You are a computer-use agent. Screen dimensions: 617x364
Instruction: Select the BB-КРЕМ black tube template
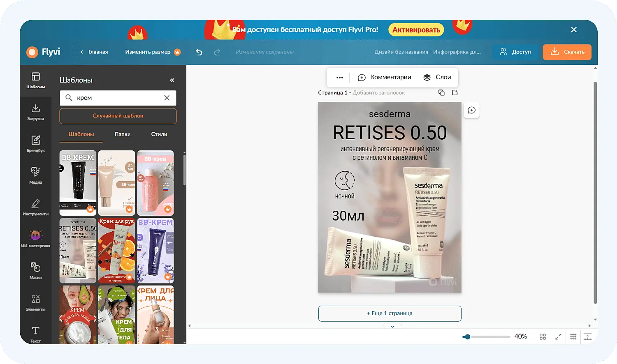tap(78, 183)
